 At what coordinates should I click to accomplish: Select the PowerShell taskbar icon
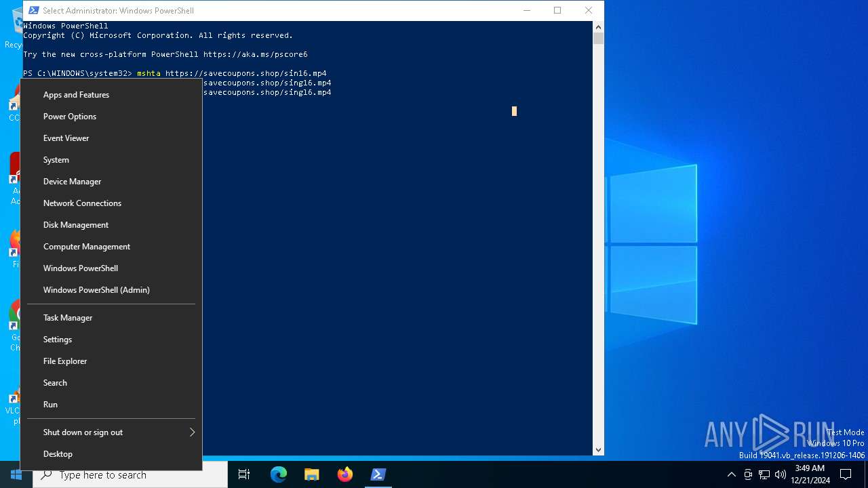tap(378, 474)
